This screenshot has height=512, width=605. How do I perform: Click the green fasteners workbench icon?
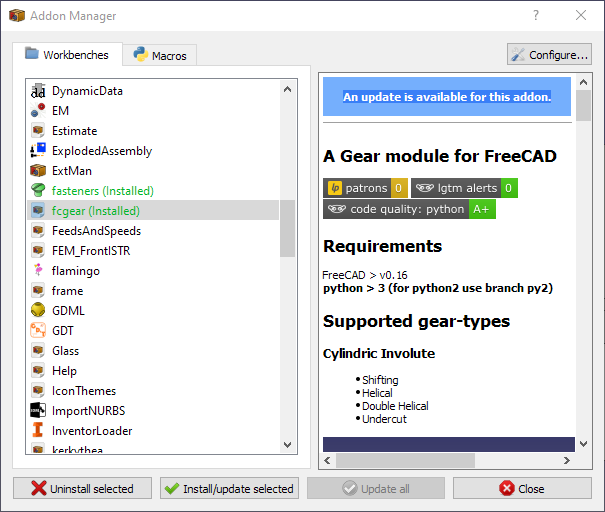click(x=38, y=191)
